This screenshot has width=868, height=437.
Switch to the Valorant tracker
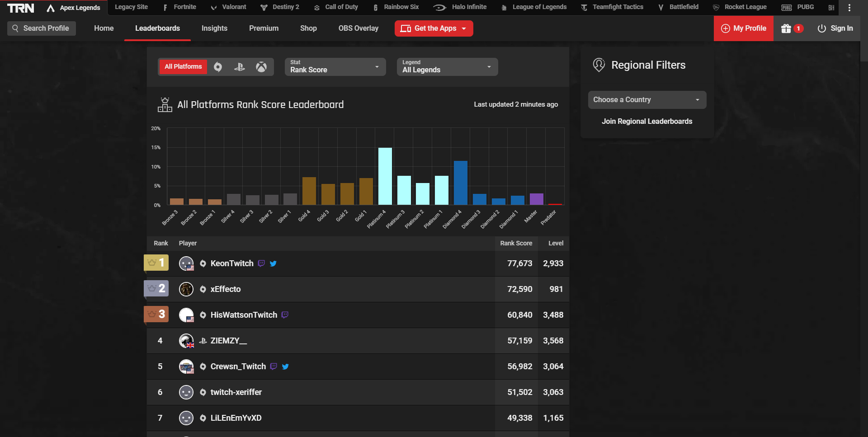[x=229, y=7]
